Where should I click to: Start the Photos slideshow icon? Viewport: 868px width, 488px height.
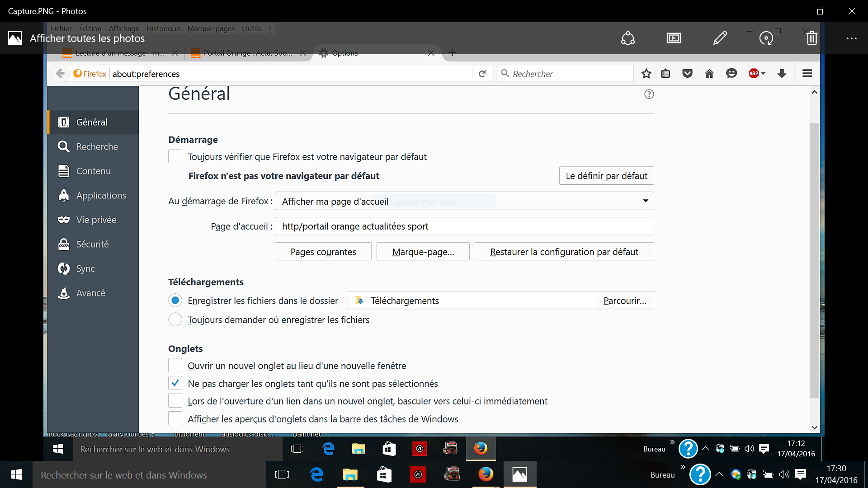(674, 38)
